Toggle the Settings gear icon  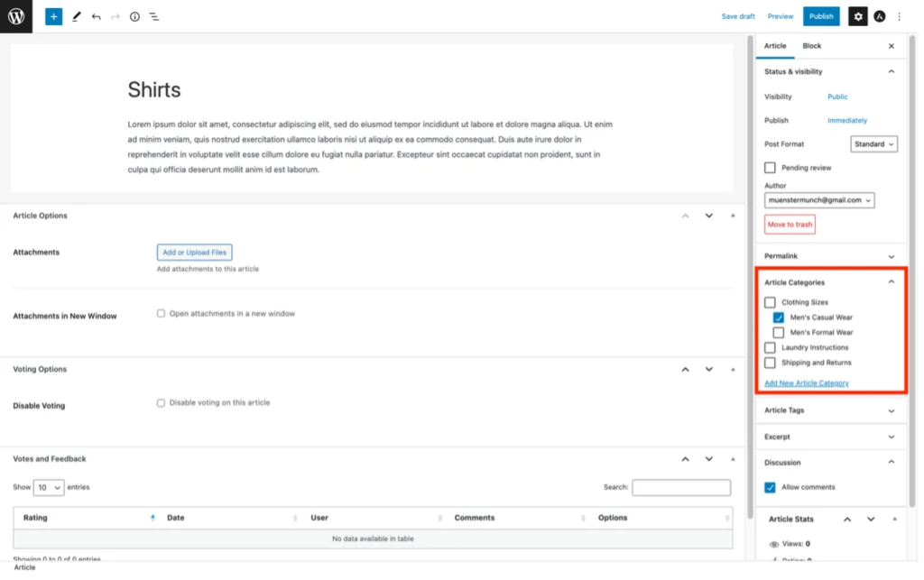pyautogui.click(x=858, y=16)
